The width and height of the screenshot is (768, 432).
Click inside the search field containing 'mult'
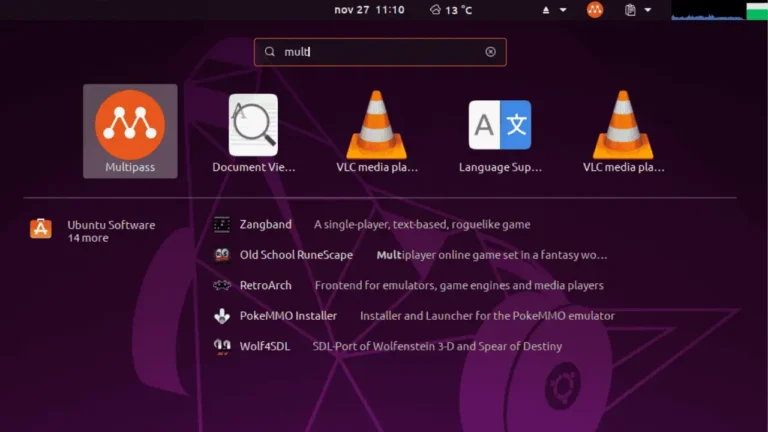380,52
